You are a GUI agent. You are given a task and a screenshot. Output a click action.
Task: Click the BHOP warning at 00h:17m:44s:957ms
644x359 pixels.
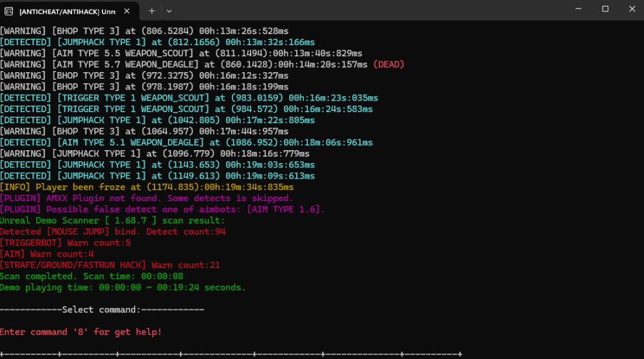144,131
